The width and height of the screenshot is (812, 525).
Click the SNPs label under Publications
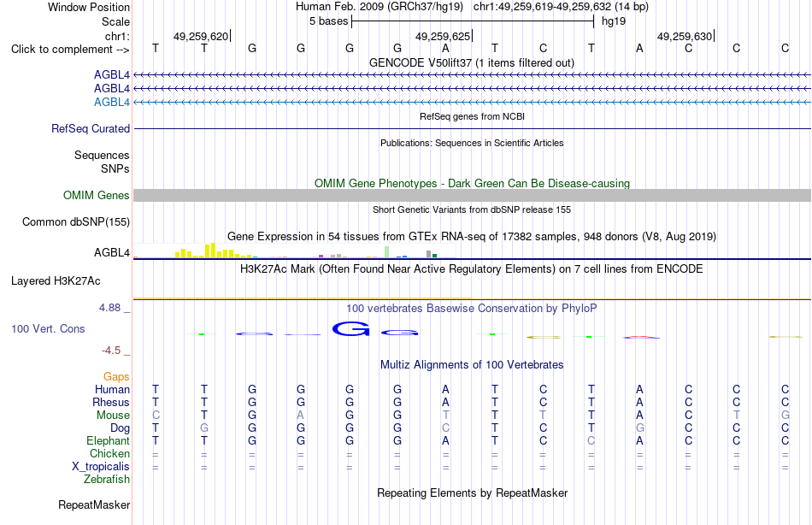tap(115, 169)
